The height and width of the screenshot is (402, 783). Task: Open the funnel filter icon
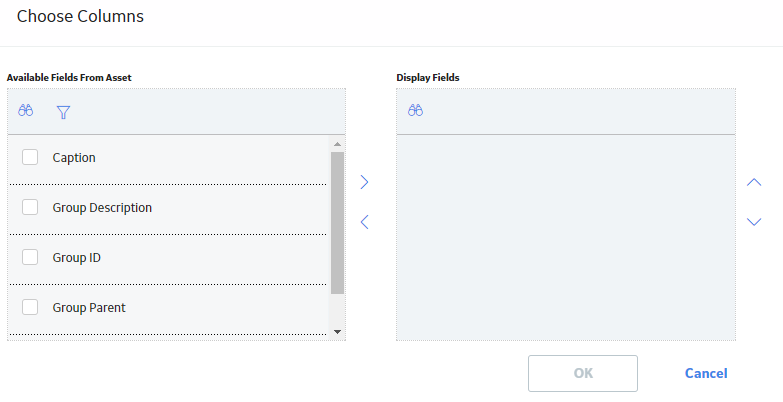click(x=63, y=112)
